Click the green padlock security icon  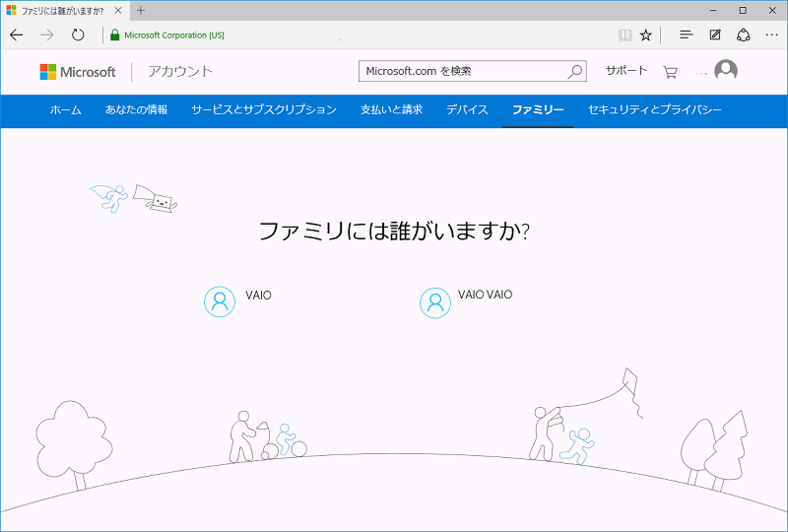pos(114,34)
